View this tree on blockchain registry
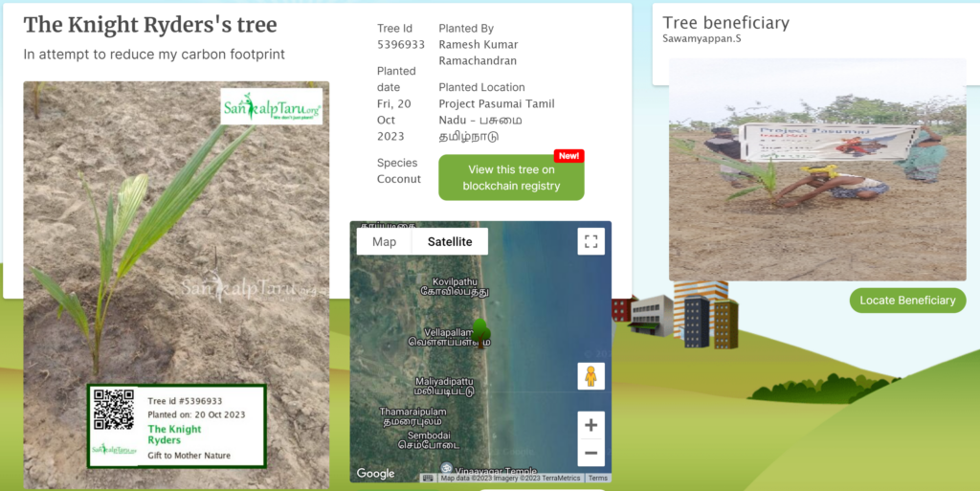980x491 pixels. tap(511, 177)
